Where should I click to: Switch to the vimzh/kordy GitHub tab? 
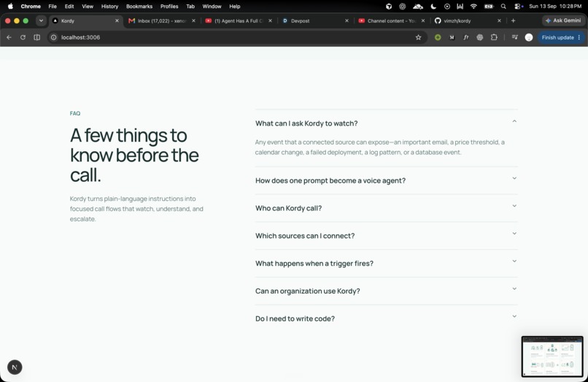[x=467, y=20]
